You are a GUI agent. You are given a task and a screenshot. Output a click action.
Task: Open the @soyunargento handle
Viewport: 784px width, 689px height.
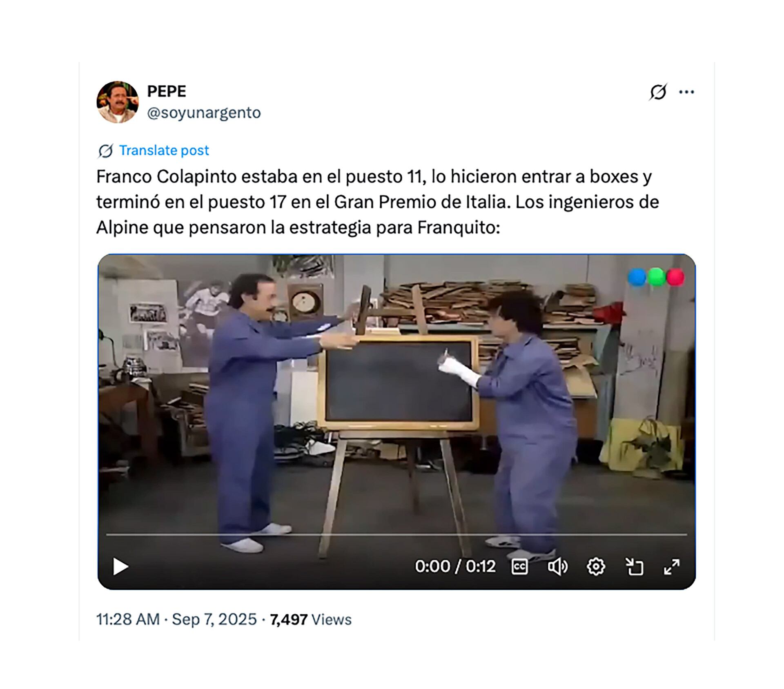(x=204, y=113)
